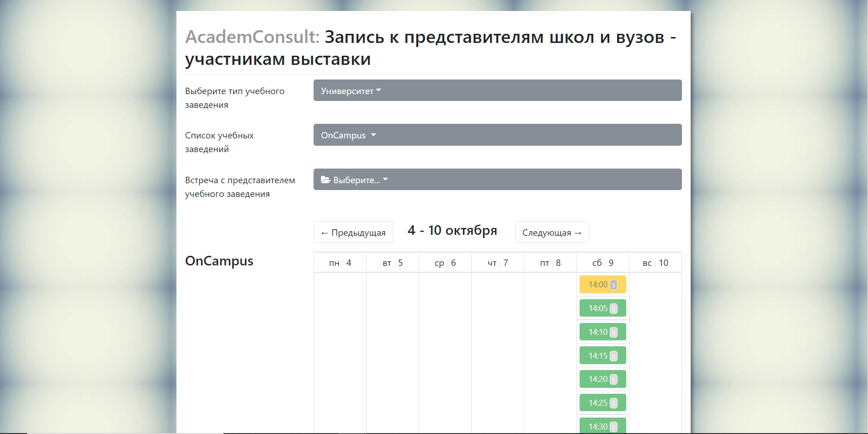Open the folder icon in the meeting selector
868x434 pixels.
(325, 180)
